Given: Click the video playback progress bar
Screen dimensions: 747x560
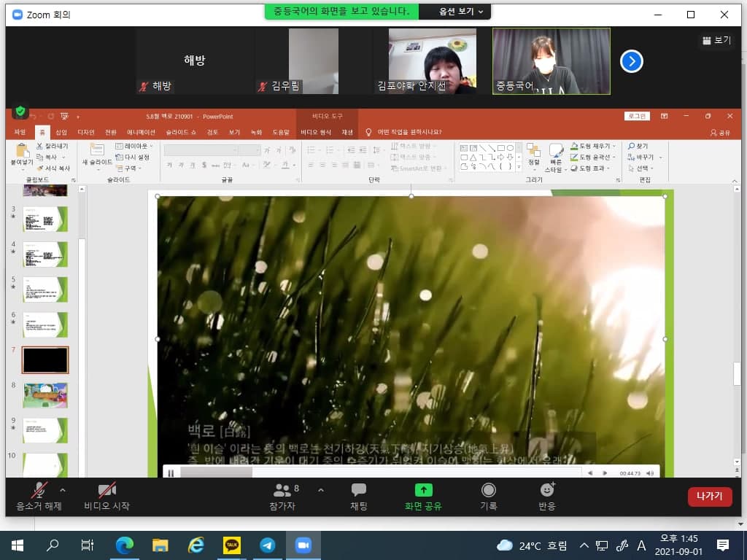Looking at the screenshot, I should pos(381,472).
